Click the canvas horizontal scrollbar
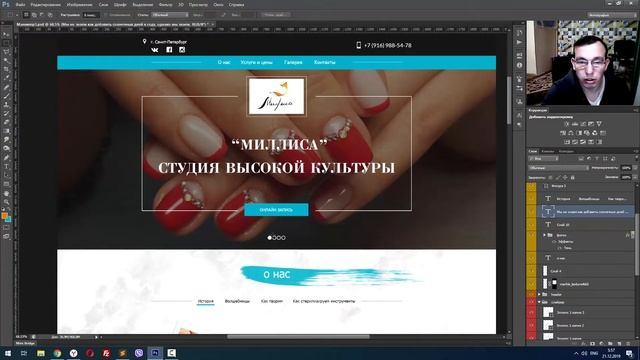 pos(298,337)
